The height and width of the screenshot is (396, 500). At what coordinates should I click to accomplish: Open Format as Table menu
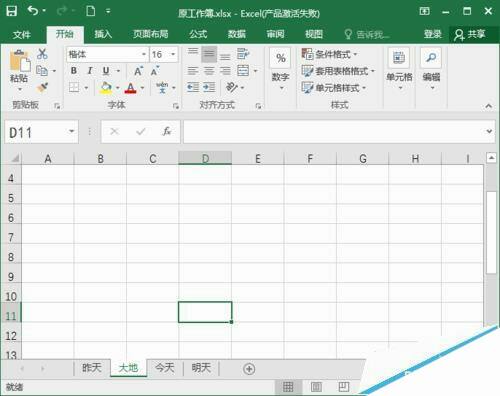tap(338, 71)
